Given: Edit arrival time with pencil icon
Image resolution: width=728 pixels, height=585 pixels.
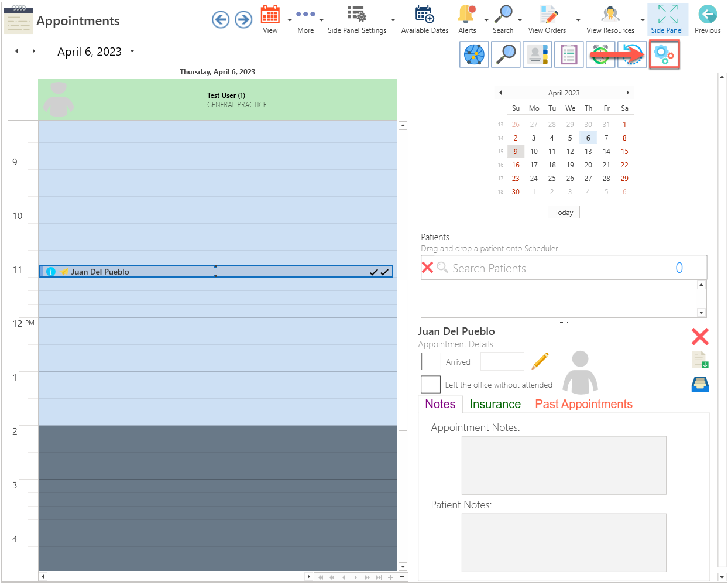Looking at the screenshot, I should point(540,361).
